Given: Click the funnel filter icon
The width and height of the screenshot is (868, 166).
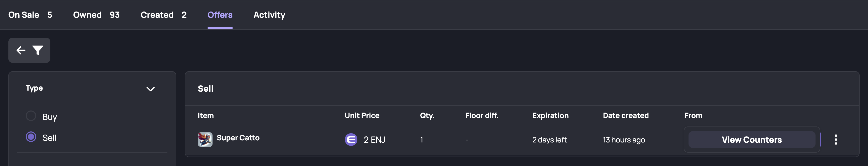Looking at the screenshot, I should click(38, 51).
